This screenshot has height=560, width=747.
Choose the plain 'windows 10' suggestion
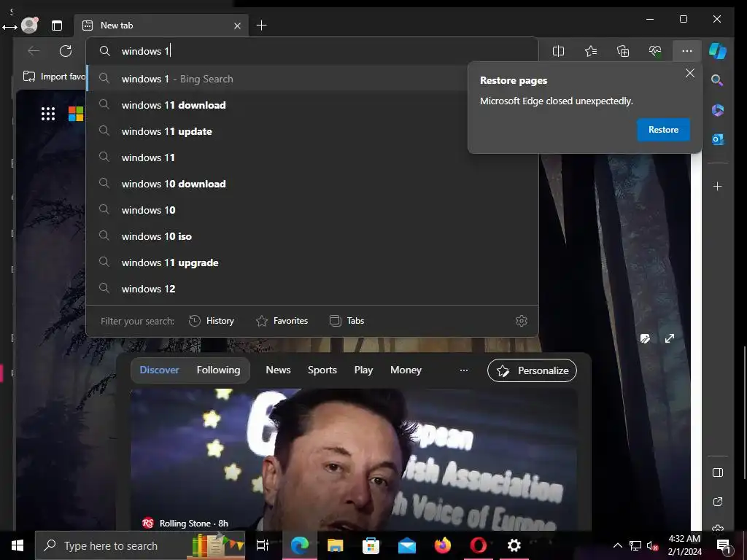click(312, 210)
